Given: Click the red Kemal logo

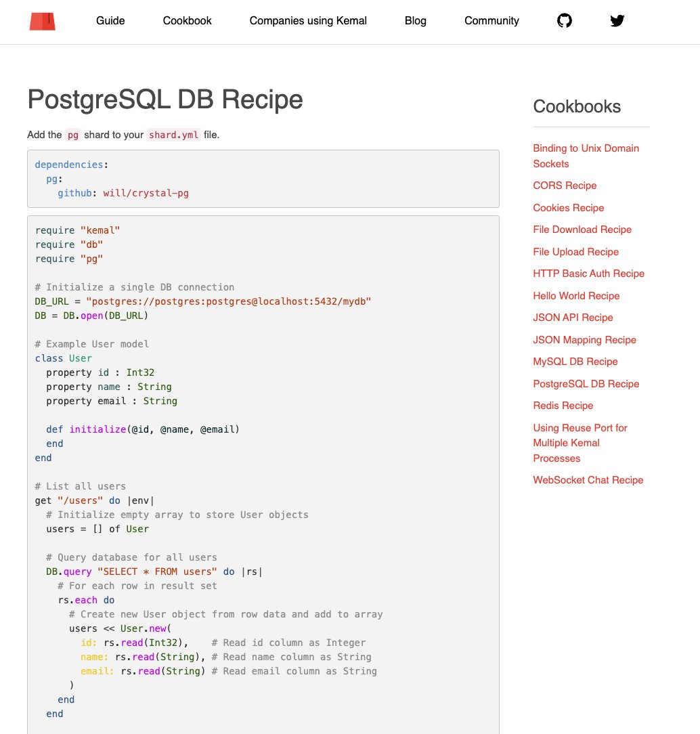Looking at the screenshot, I should coord(43,21).
